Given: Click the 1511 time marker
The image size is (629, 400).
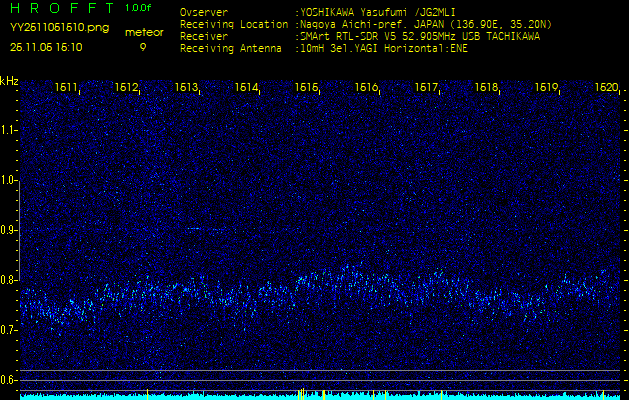Looking at the screenshot, I should (x=67, y=88).
